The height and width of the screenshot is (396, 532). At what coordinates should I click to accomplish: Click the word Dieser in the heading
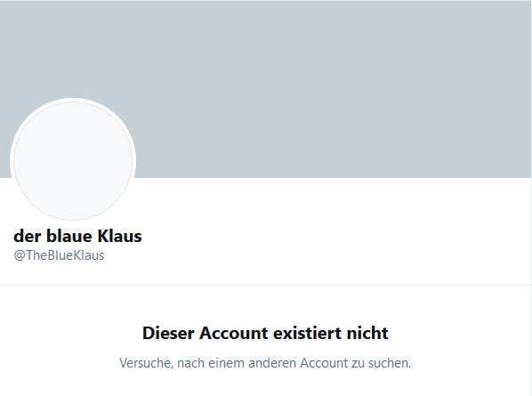coord(168,333)
